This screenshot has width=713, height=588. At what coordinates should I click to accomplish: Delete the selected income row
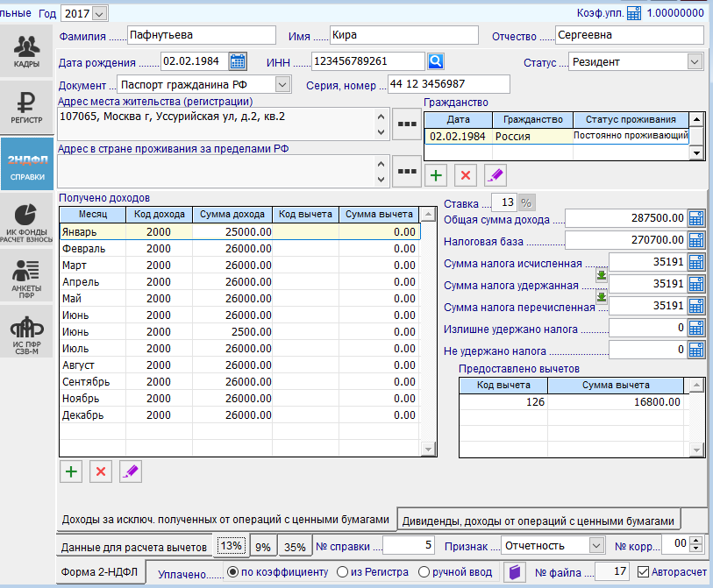[x=101, y=471]
